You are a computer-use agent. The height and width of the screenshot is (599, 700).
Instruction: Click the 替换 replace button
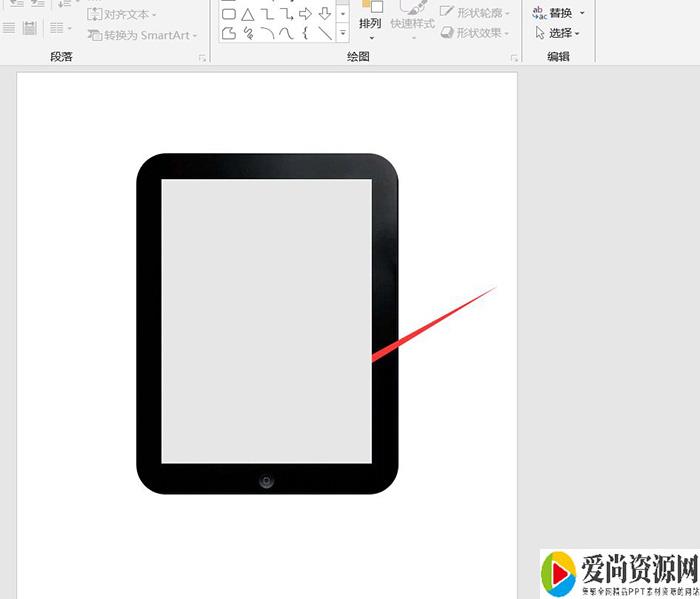tap(559, 13)
